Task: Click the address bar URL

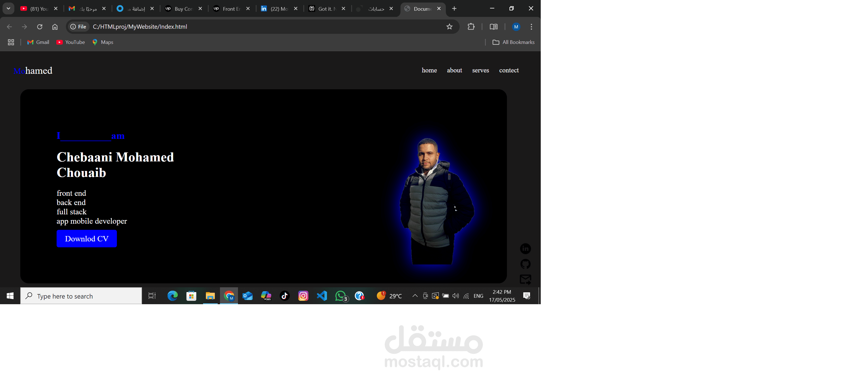Action: 140,26
